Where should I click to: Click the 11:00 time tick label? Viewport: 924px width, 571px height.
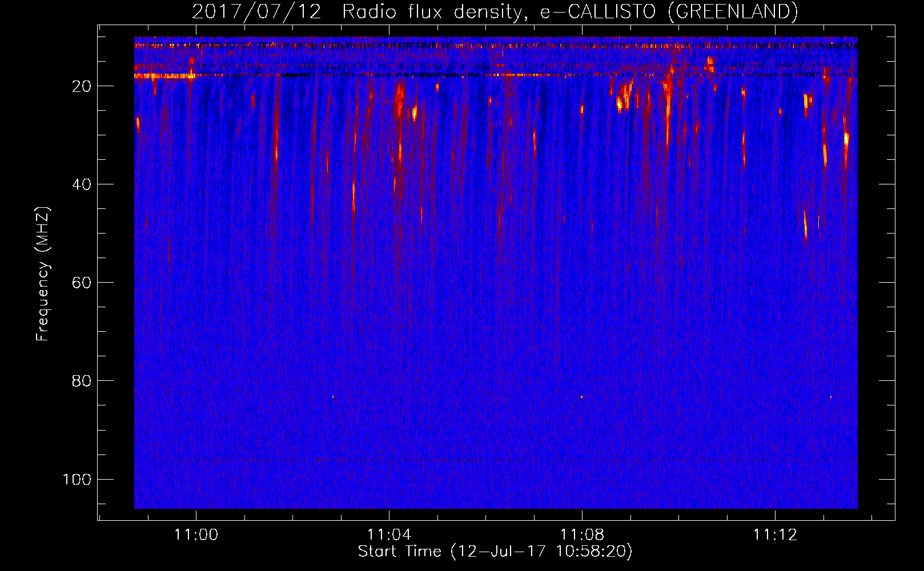[196, 535]
